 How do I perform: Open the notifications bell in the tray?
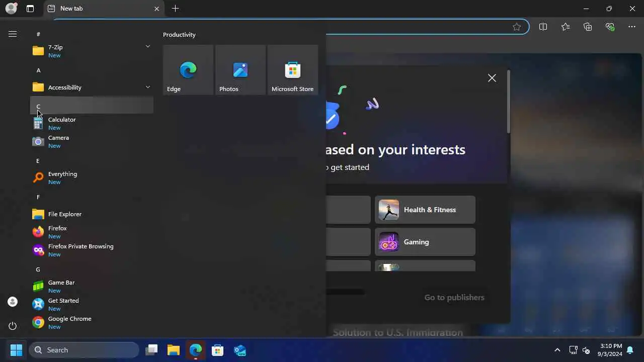click(x=630, y=350)
